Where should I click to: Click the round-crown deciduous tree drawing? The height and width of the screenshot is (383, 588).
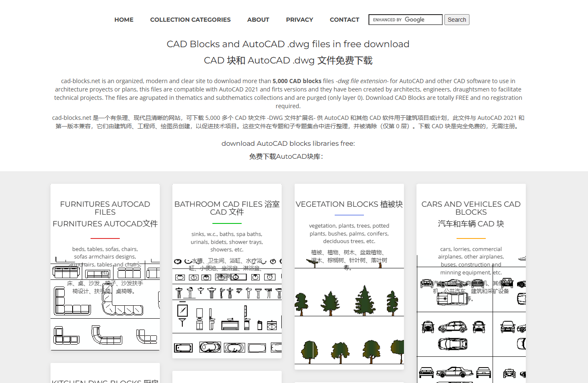pyautogui.click(x=371, y=349)
